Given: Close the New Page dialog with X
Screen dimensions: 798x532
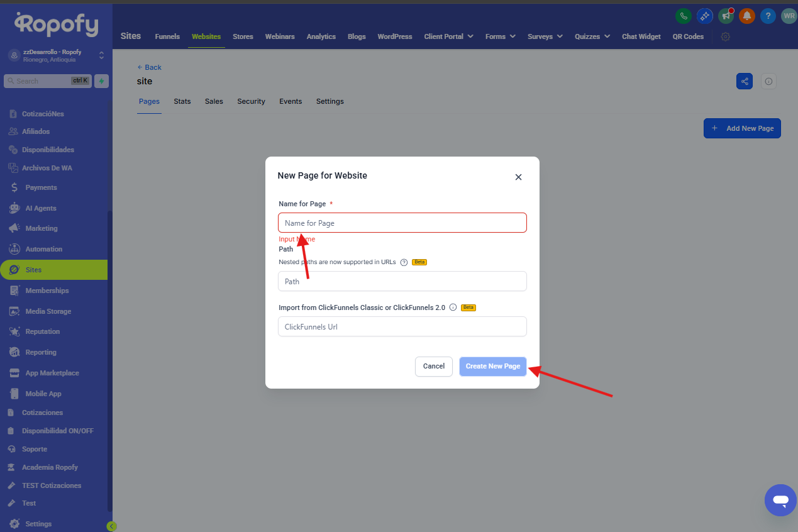Looking at the screenshot, I should click(x=518, y=177).
